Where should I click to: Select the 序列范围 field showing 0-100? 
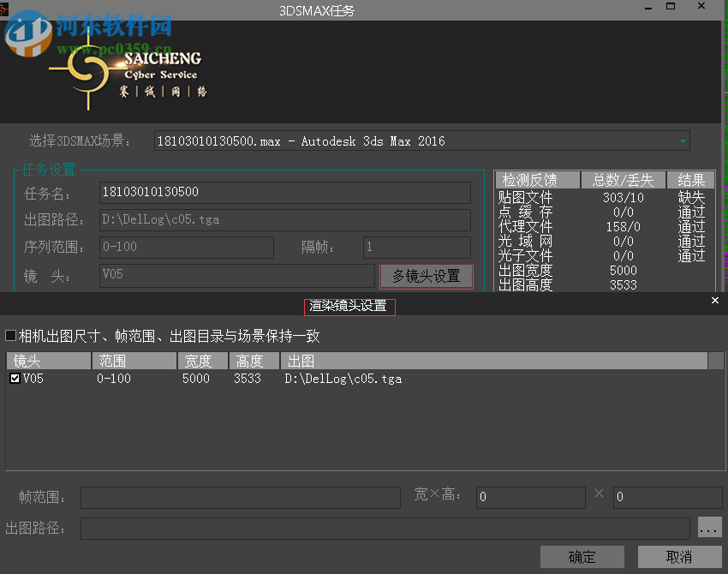(x=186, y=247)
